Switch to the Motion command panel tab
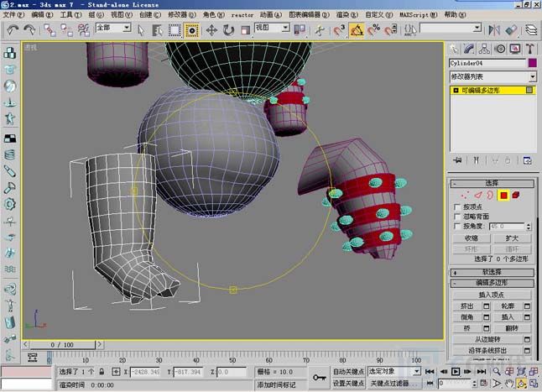The height and width of the screenshot is (392, 542). click(x=500, y=49)
